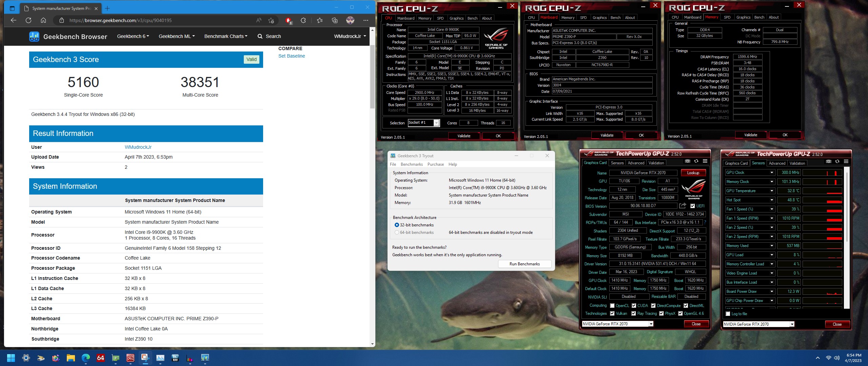Click the BIOS share/export icon in GPU-Z

(683, 206)
